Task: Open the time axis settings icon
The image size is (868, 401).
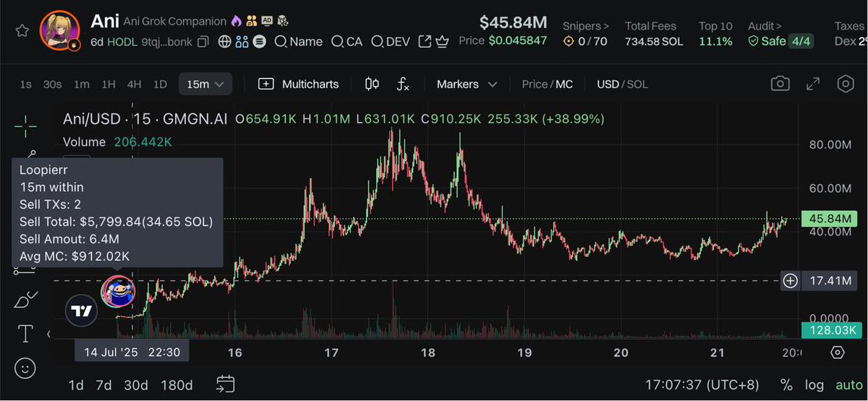Action: click(x=838, y=353)
